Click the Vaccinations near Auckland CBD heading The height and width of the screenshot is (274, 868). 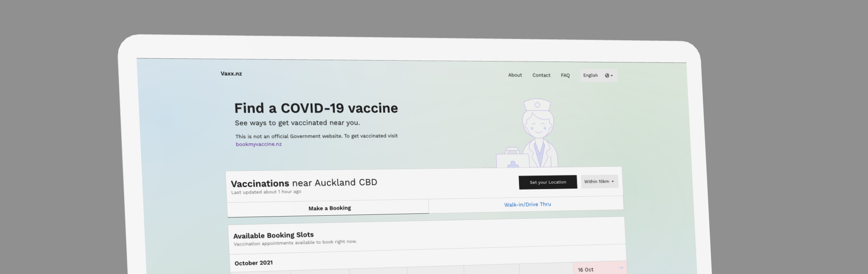(x=304, y=183)
